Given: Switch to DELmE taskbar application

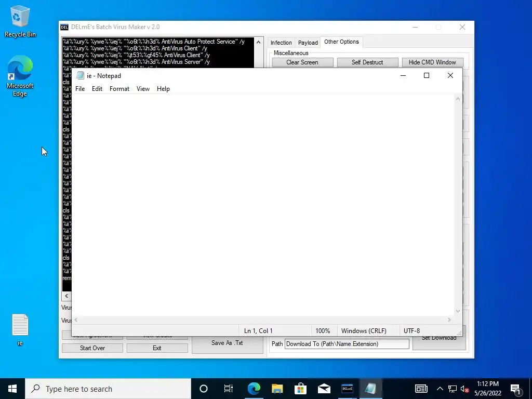Looking at the screenshot, I should click(347, 389).
